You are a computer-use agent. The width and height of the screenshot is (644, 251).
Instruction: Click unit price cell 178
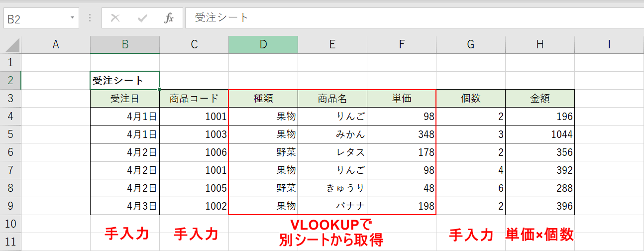(x=402, y=152)
